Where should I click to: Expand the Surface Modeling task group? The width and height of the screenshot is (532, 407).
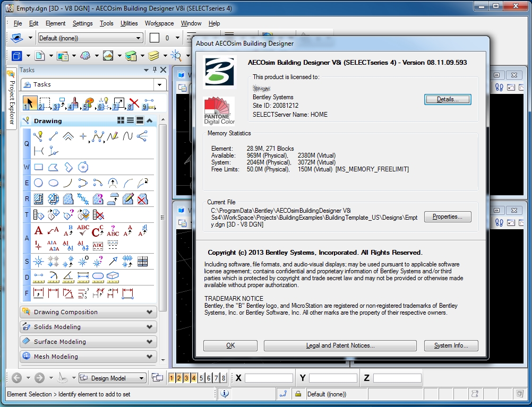click(88, 342)
